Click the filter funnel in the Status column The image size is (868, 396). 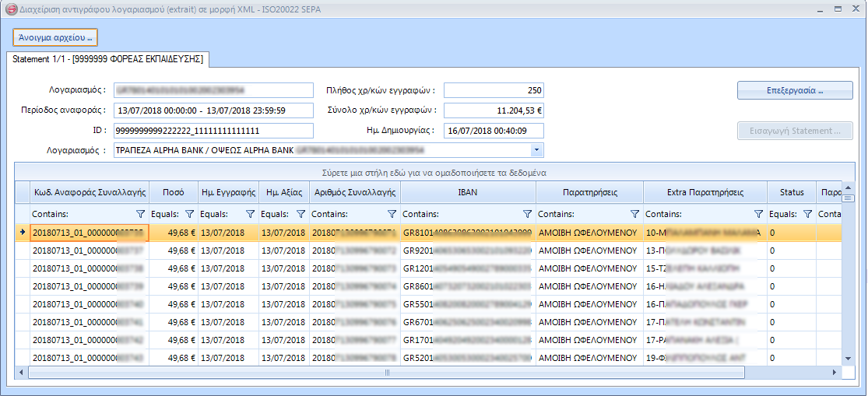coord(807,214)
